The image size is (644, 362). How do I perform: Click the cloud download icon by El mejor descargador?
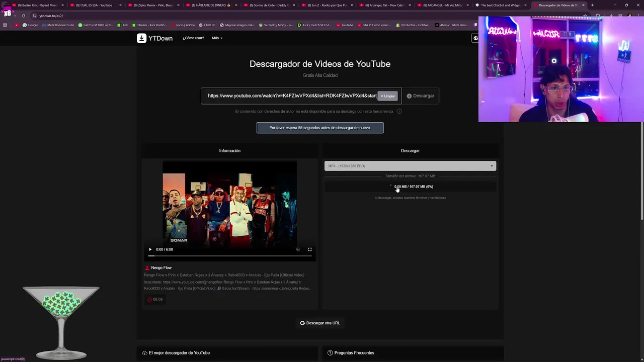coord(144,353)
